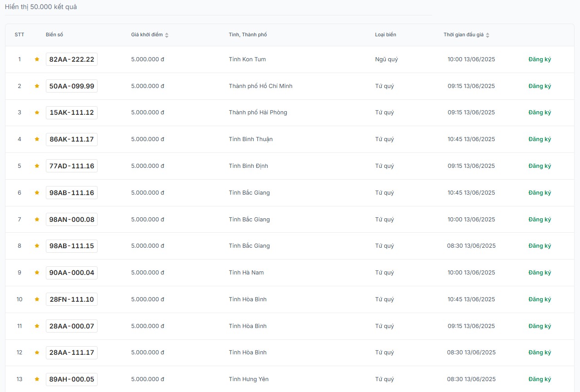This screenshot has height=392, width=580.
Task: Click plate badge 77AD-111.16
Action: pyautogui.click(x=72, y=166)
